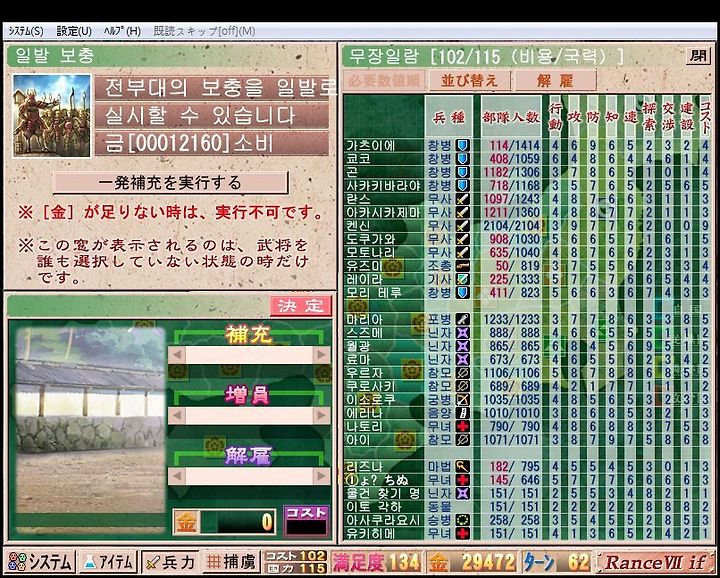720x578 pixels.
Task: Click the knight icon in 레이라 row
Action: (x=462, y=279)
